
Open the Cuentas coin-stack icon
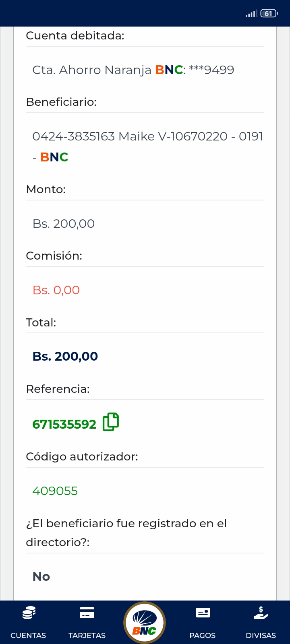pyautogui.click(x=28, y=613)
